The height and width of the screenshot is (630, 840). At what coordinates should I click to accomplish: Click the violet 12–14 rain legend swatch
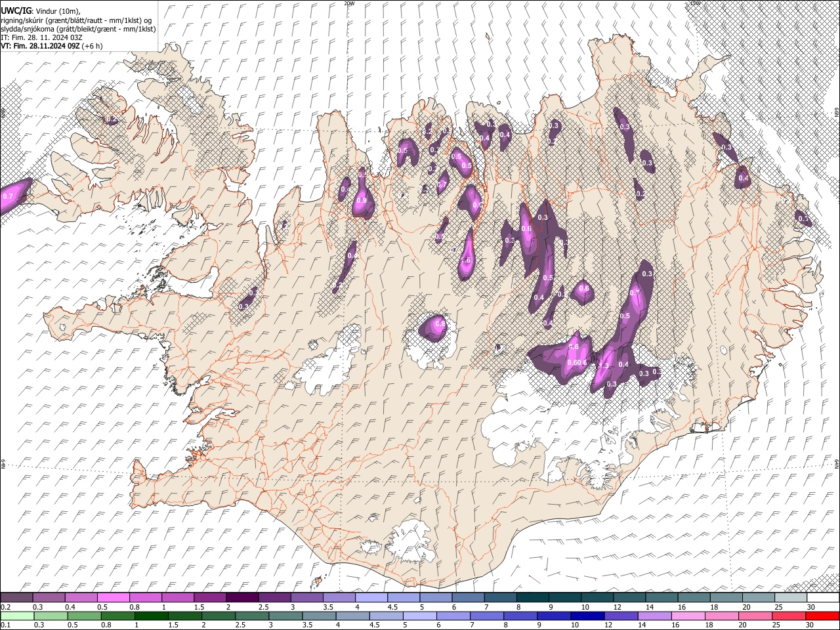click(621, 616)
